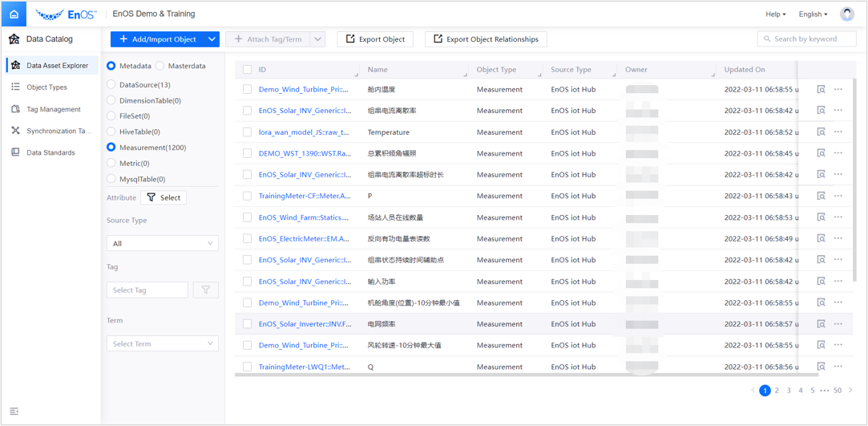Open Data Standards in the sidebar
The width and height of the screenshot is (868, 426).
tap(50, 152)
